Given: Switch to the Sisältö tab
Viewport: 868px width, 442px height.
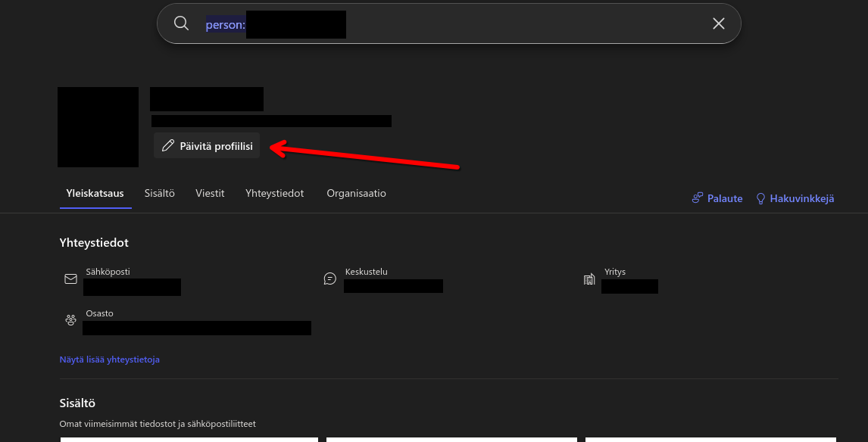Looking at the screenshot, I should [x=160, y=194].
